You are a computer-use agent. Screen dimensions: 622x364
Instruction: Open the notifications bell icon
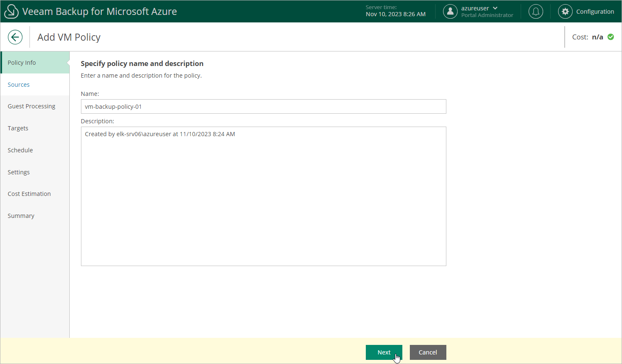(536, 11)
